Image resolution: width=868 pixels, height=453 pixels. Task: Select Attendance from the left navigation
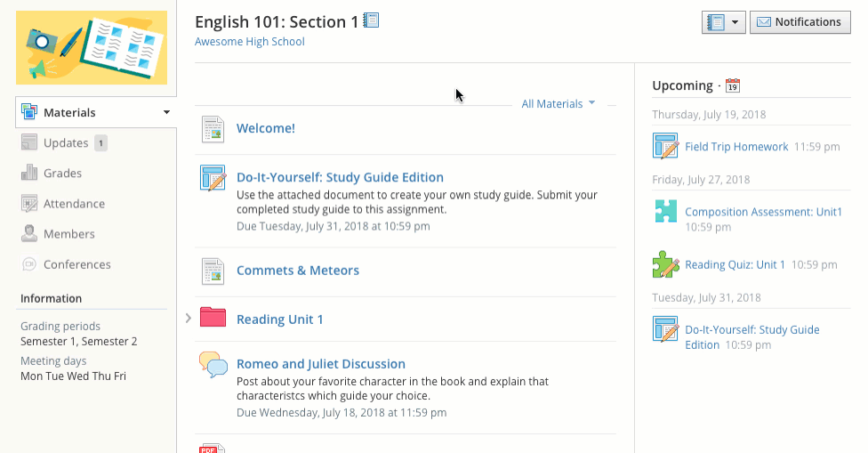74,204
